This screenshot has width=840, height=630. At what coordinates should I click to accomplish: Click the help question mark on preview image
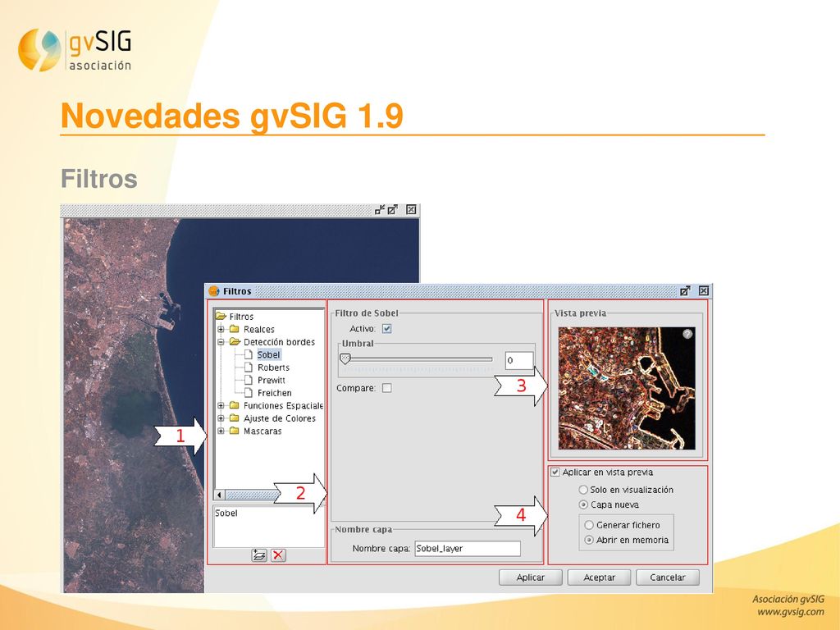[687, 334]
